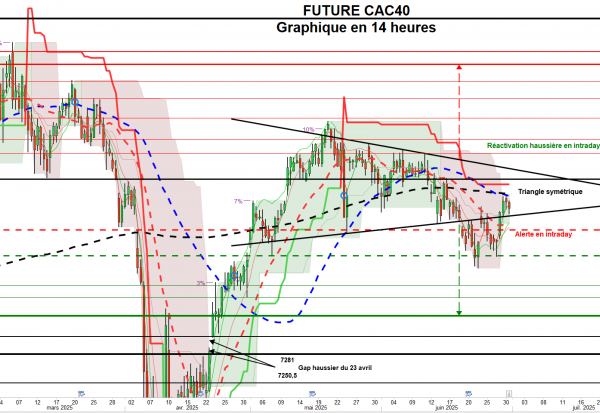
Task: Click the contract rollover icon near 17 mai
Action: [x=312, y=393]
